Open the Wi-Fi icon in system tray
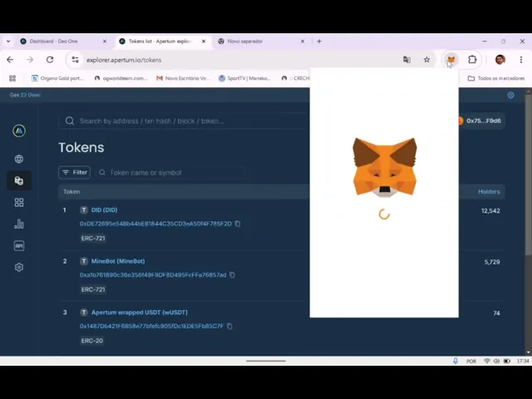This screenshot has height=399, width=532. (486, 361)
